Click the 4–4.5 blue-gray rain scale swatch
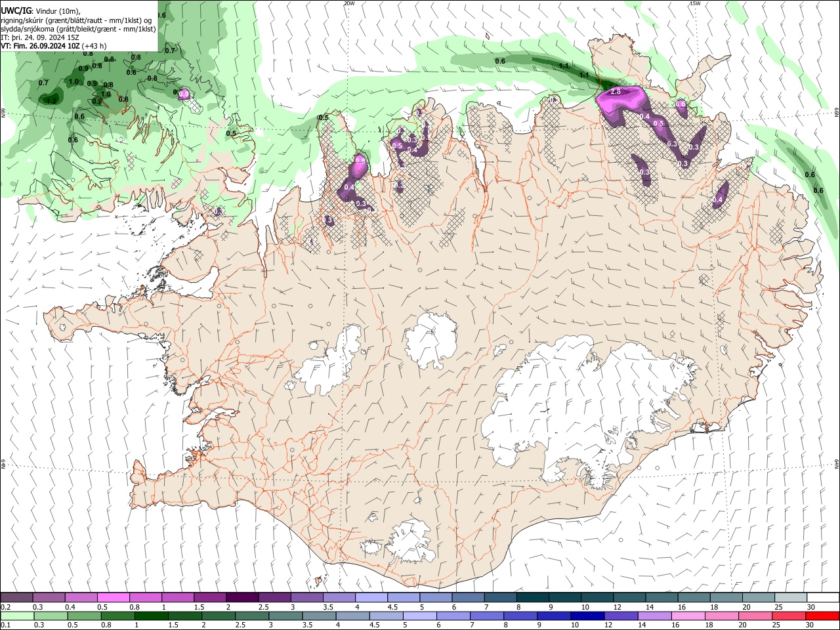Viewport: 840px width, 630px height. point(353,616)
